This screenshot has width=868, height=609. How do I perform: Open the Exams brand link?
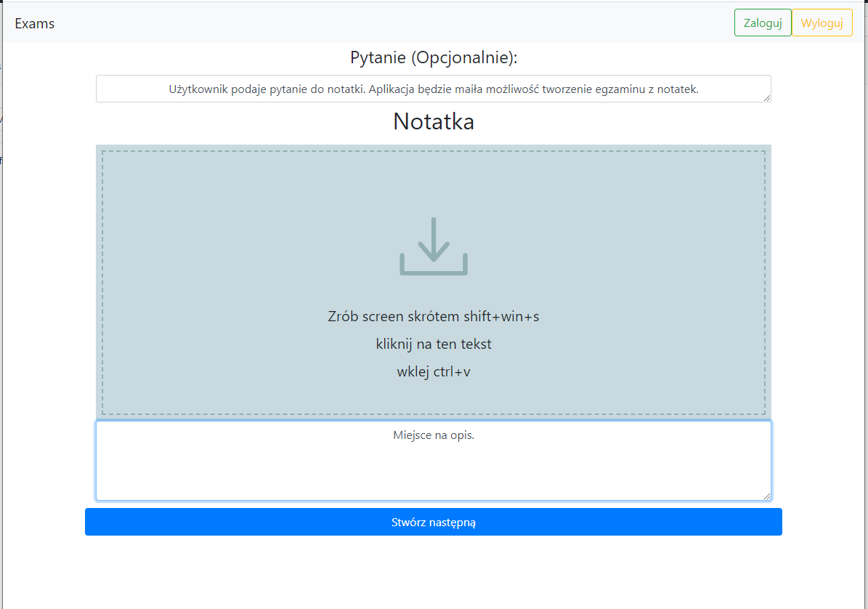point(34,23)
